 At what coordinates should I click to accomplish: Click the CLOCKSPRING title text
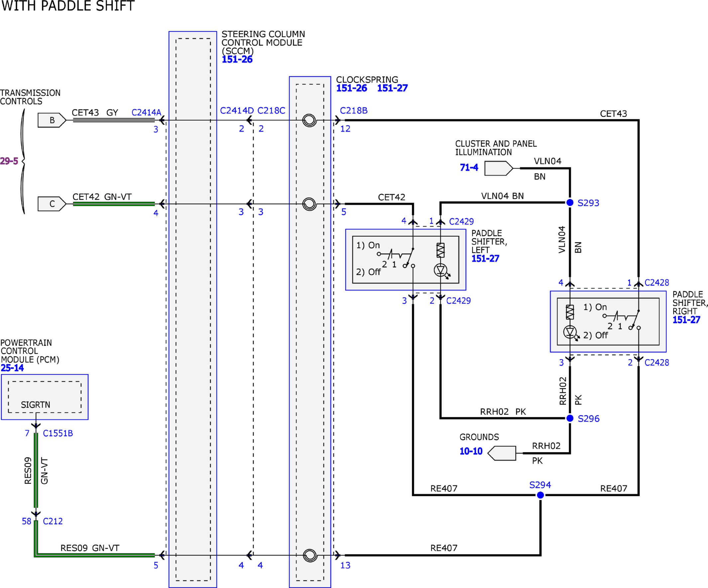pos(367,79)
